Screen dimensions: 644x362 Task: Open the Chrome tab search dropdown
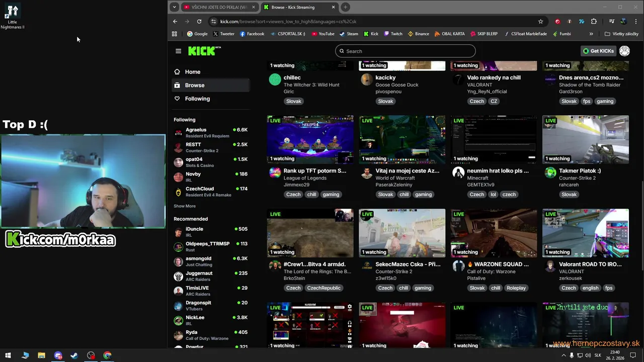pos(174,7)
